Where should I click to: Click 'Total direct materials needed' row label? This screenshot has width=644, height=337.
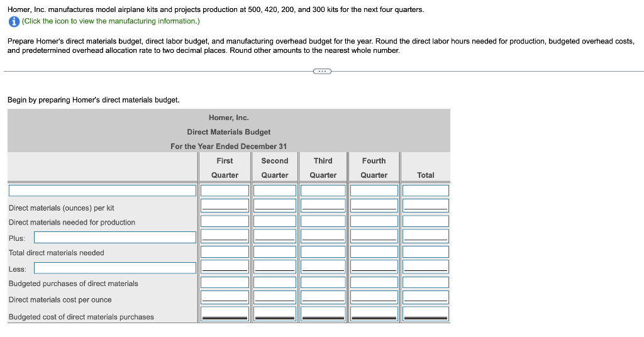click(56, 253)
